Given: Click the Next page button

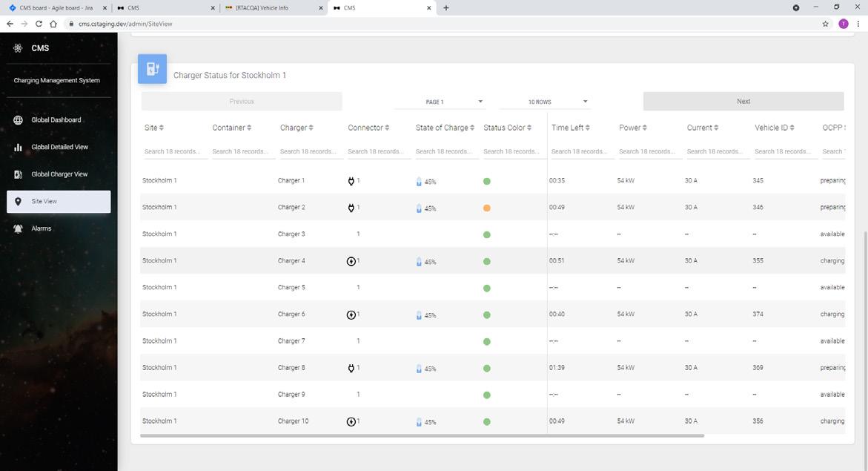Looking at the screenshot, I should point(743,102).
